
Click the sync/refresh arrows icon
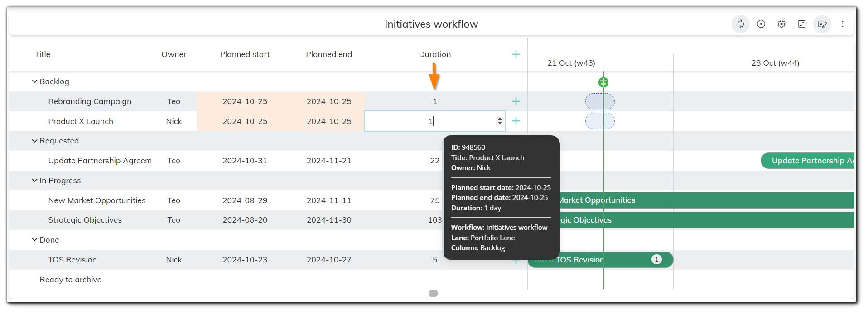[x=740, y=24]
